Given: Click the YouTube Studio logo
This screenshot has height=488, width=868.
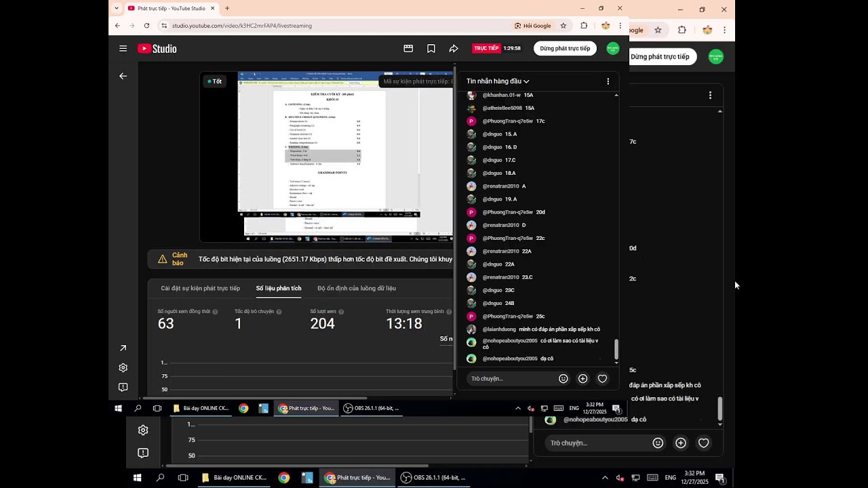Looking at the screenshot, I should click(x=157, y=49).
